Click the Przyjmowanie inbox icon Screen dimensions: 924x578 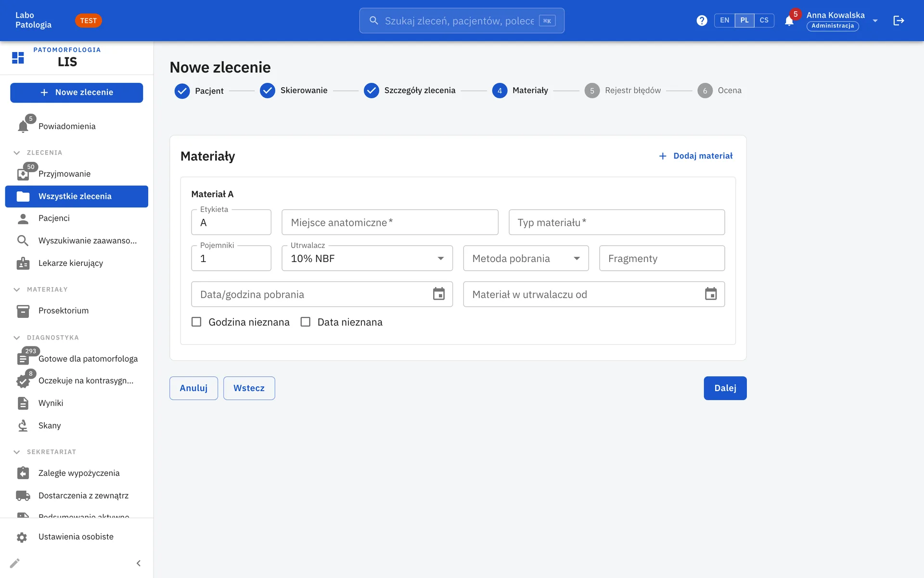23,174
